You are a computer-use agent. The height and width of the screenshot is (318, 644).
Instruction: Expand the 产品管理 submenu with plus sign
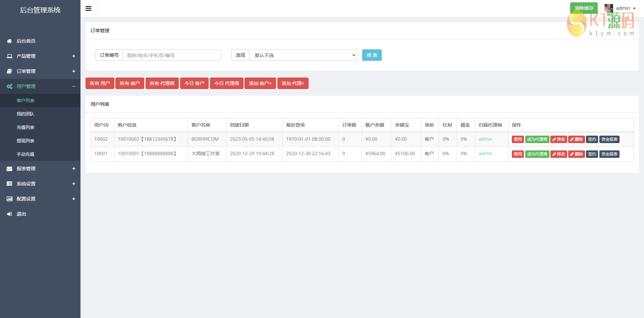click(74, 56)
